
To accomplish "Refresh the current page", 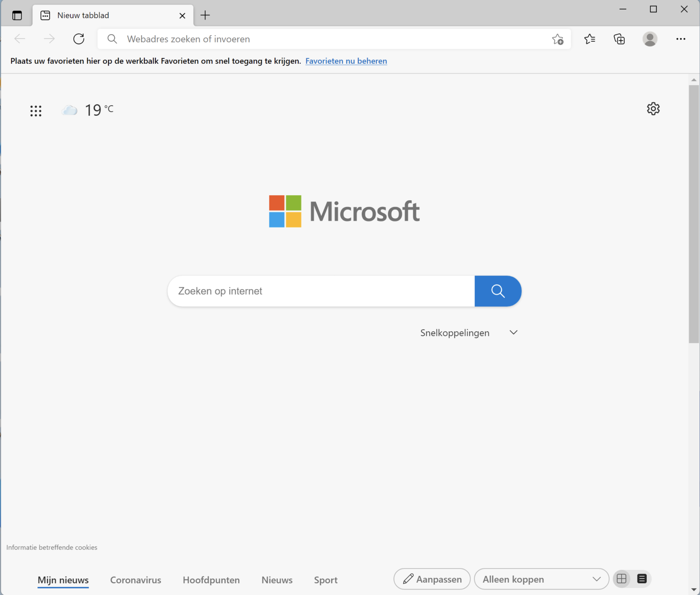I will (x=79, y=39).
